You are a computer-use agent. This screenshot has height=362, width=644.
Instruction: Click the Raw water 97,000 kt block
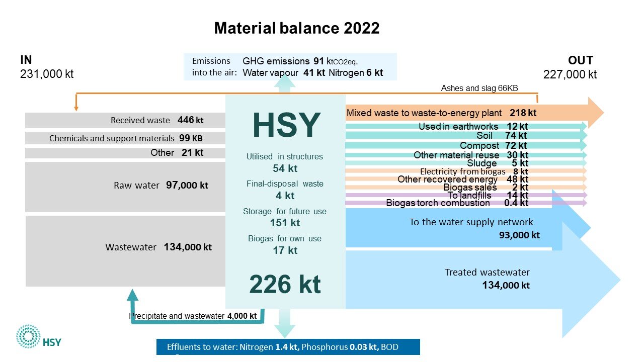click(x=125, y=187)
